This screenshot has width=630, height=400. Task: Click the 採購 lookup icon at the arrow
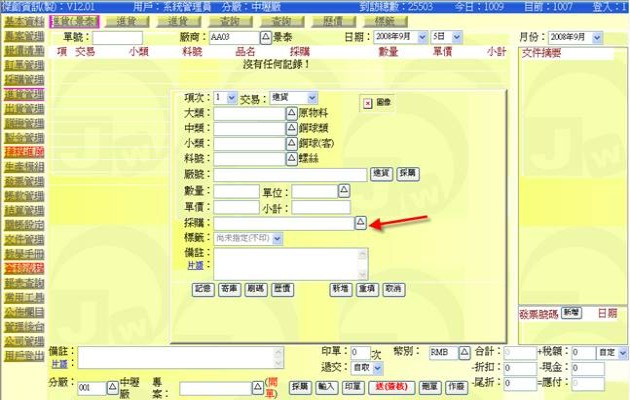pyautogui.click(x=362, y=224)
